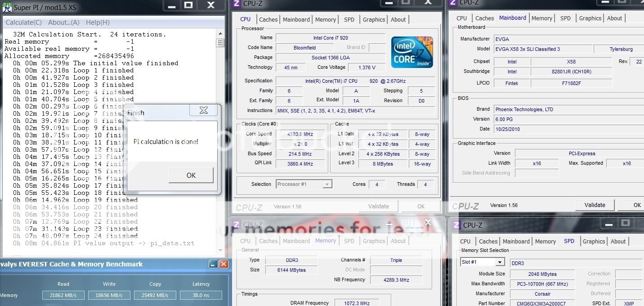
Task: Select Memory tab in the Mainboard window
Action: point(541,18)
